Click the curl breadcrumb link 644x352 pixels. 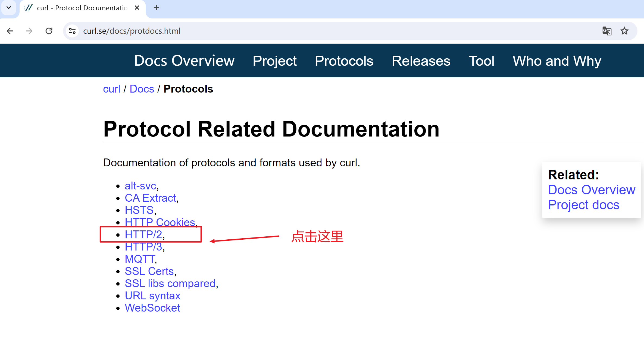pyautogui.click(x=112, y=89)
